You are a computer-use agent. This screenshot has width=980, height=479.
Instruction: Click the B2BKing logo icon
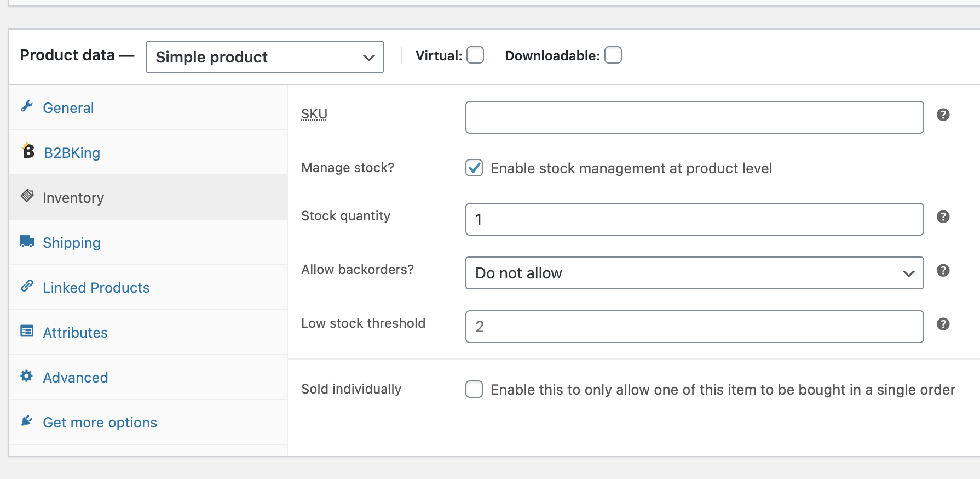[28, 150]
